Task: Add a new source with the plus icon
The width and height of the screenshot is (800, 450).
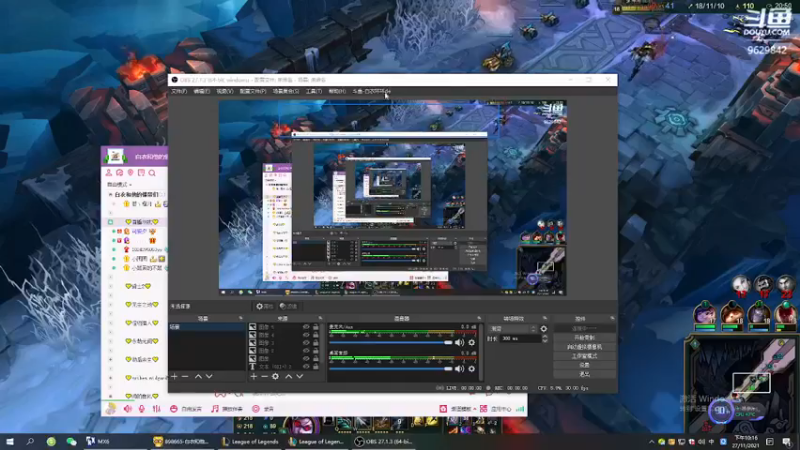Action: (254, 377)
